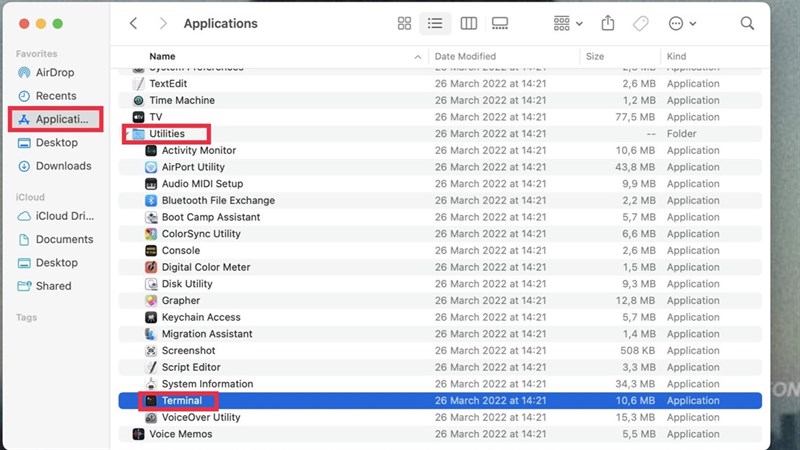Select the Script Editor icon
This screenshot has width=800, height=450.
(151, 367)
